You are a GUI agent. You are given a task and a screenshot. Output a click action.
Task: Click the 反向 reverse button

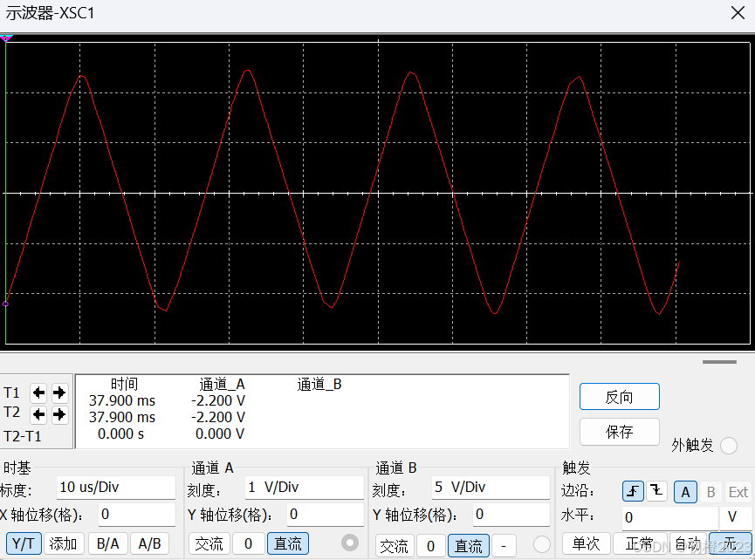619,397
